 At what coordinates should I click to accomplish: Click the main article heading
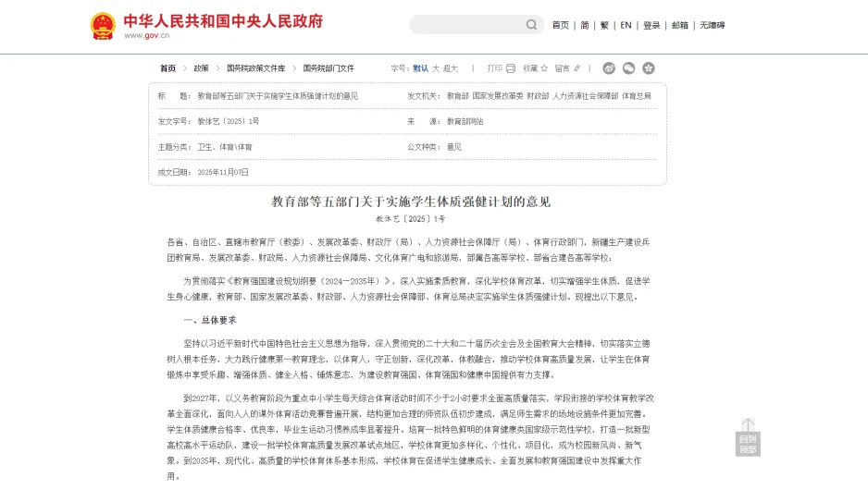411,202
